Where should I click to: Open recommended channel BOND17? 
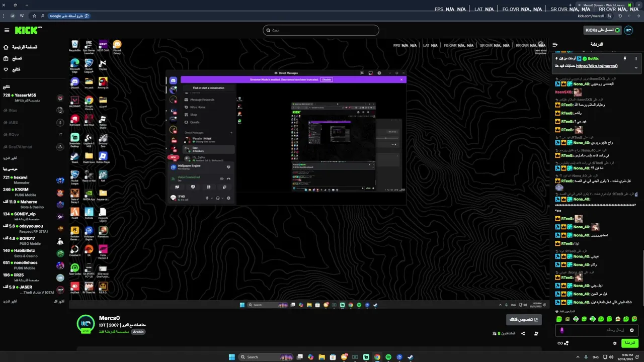(x=33, y=241)
